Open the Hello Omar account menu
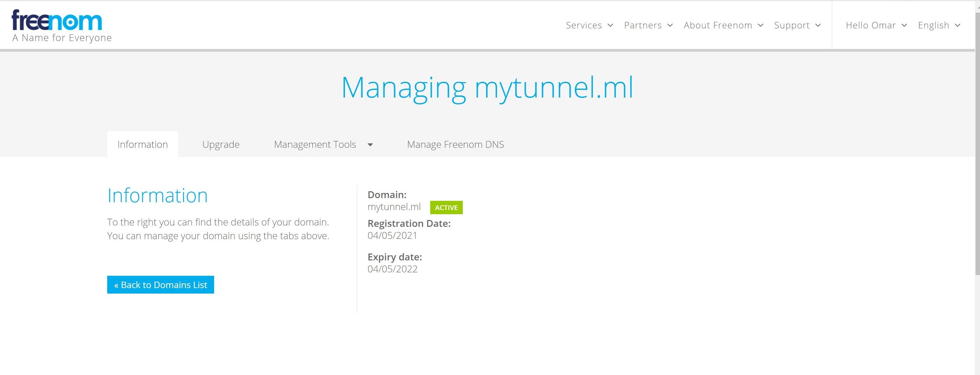 pyautogui.click(x=876, y=25)
